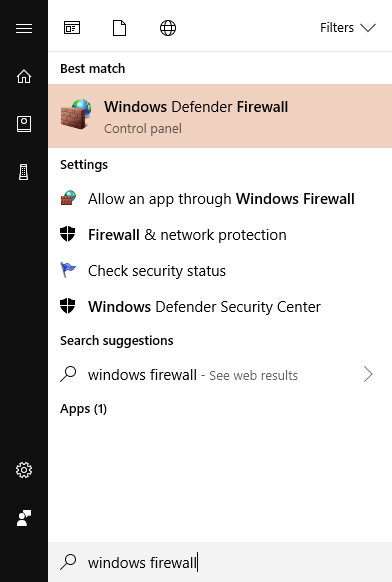This screenshot has height=582, width=392.
Task: Go to the Home icon in sidebar
Action: [24, 76]
